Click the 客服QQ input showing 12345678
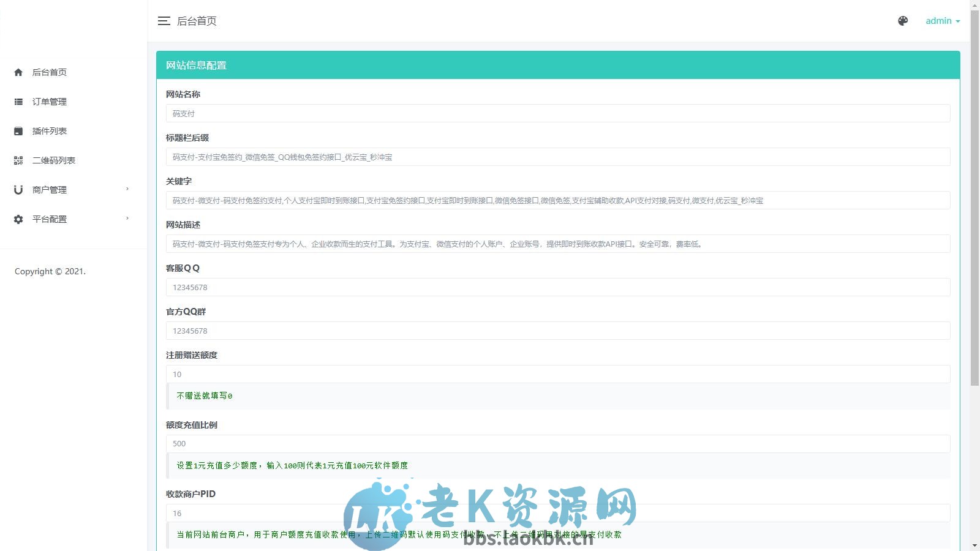980x551 pixels. pos(558,287)
